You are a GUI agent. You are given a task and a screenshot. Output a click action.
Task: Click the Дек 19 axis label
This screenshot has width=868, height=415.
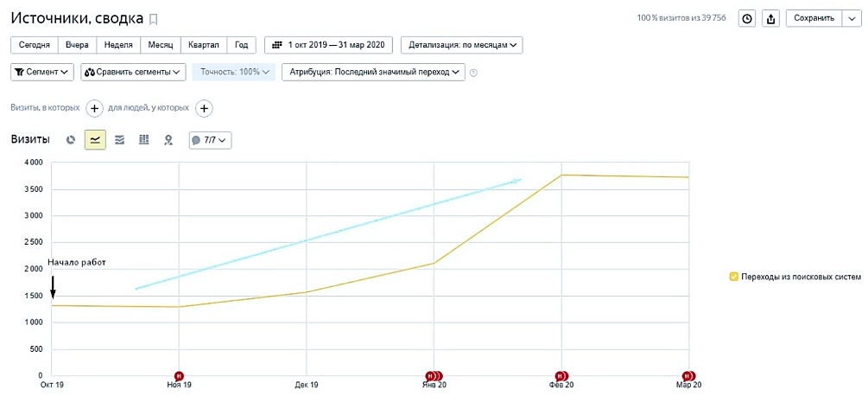coord(306,385)
